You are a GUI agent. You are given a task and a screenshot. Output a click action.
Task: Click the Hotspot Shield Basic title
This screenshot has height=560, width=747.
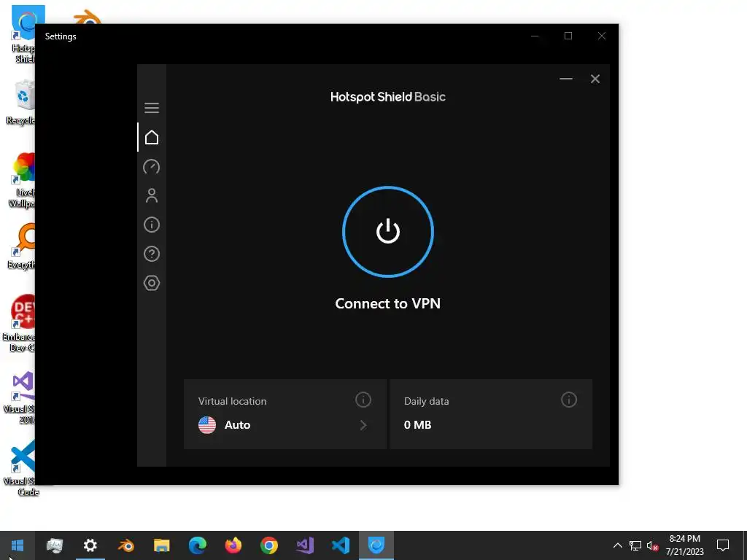[388, 97]
